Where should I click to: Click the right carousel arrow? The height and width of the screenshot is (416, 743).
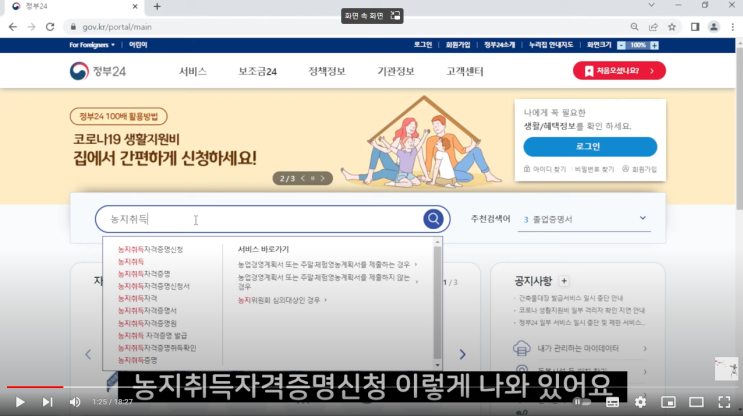[462, 354]
